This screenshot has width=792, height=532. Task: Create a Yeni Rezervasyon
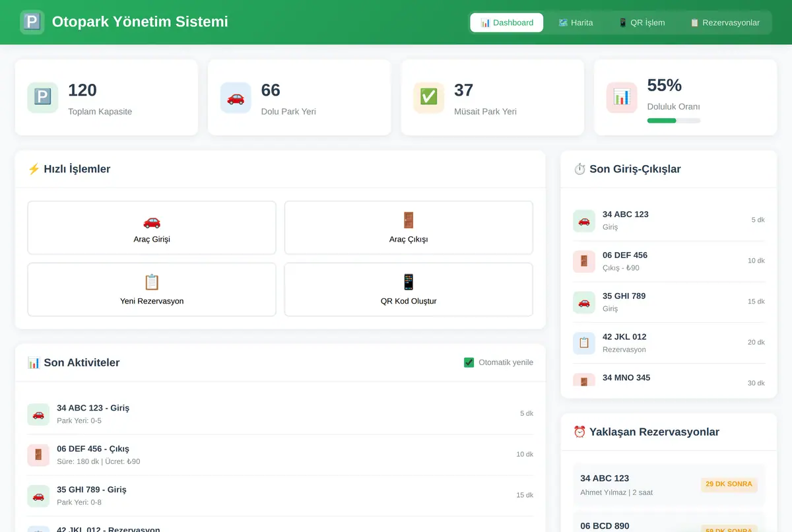[152, 290]
